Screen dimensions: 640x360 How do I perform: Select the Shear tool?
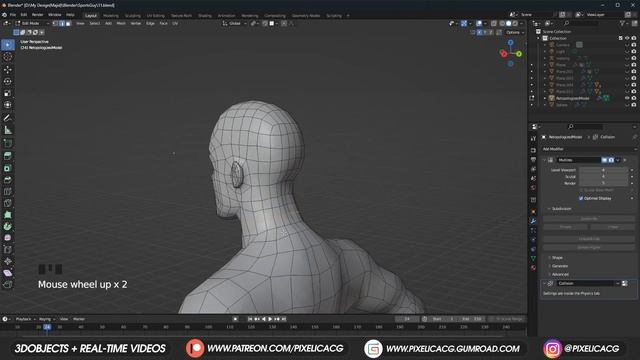click(x=8, y=273)
